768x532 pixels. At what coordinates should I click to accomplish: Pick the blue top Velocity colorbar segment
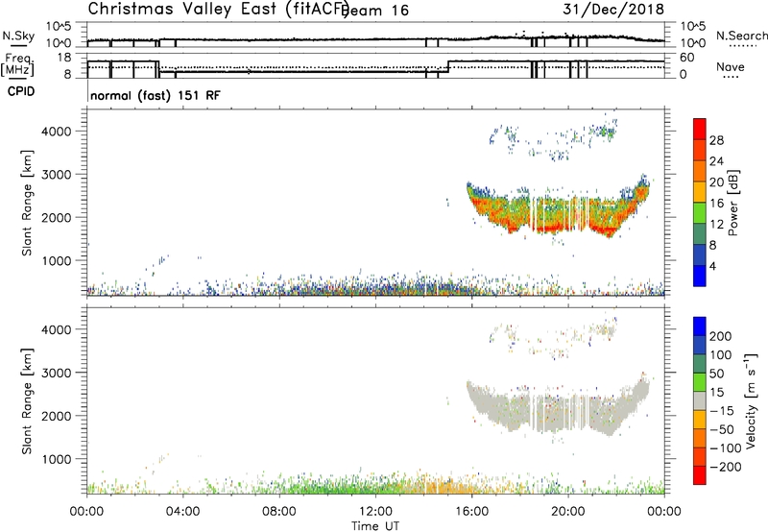pos(700,326)
